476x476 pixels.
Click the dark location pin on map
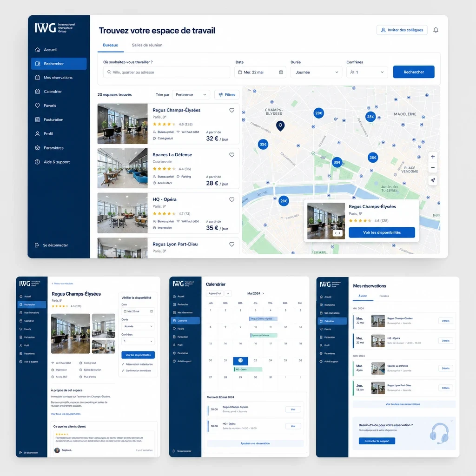point(280,126)
